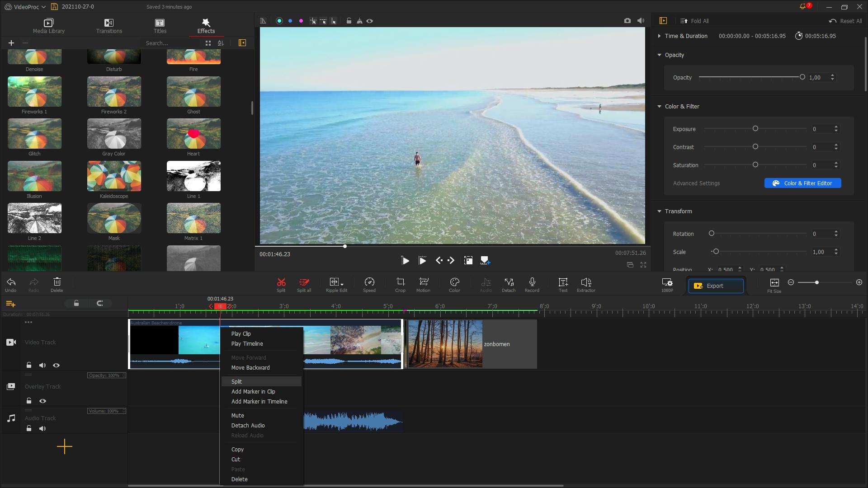This screenshot has height=488, width=868.
Task: Open the Color & Filter Editor
Action: pos(802,183)
